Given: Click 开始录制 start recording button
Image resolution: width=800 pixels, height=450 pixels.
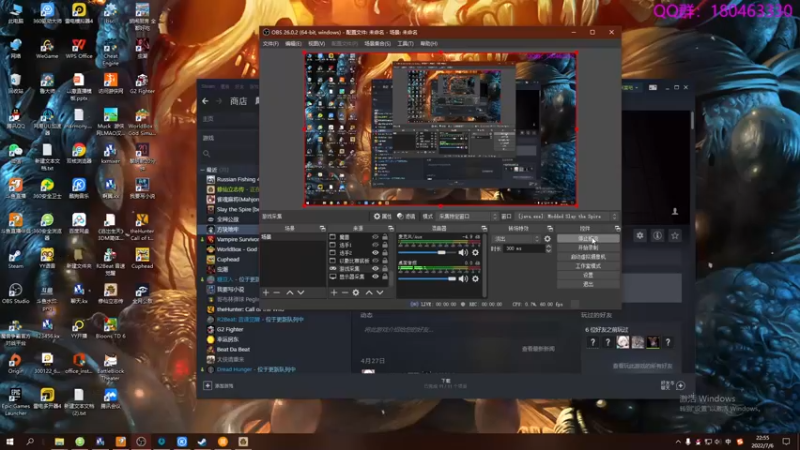Looking at the screenshot, I should [x=588, y=247].
